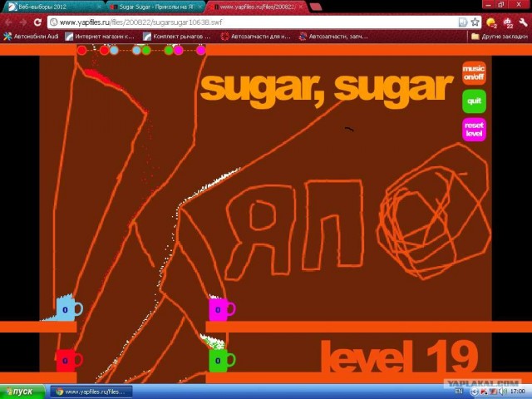Close the Sugar Sugar - Приколы tab
This screenshot has height=399, width=532.
click(x=199, y=7)
